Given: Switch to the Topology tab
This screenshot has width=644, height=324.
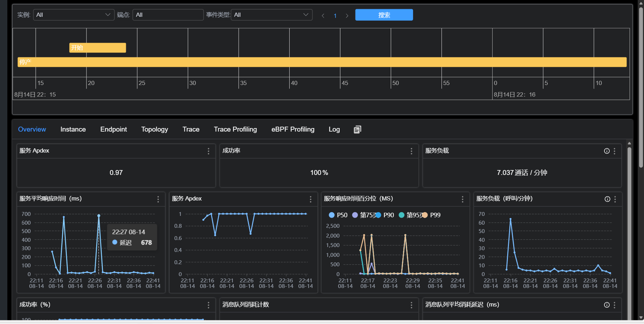Looking at the screenshot, I should (x=155, y=129).
